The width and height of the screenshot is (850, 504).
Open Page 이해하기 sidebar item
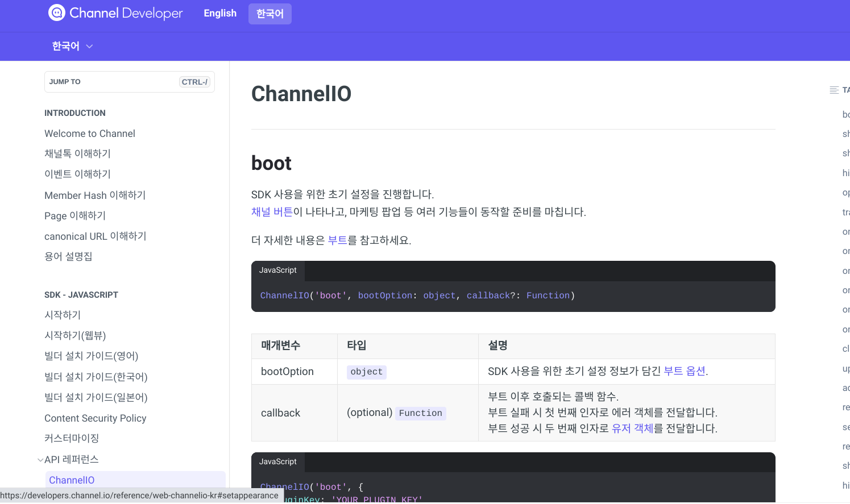(x=75, y=216)
